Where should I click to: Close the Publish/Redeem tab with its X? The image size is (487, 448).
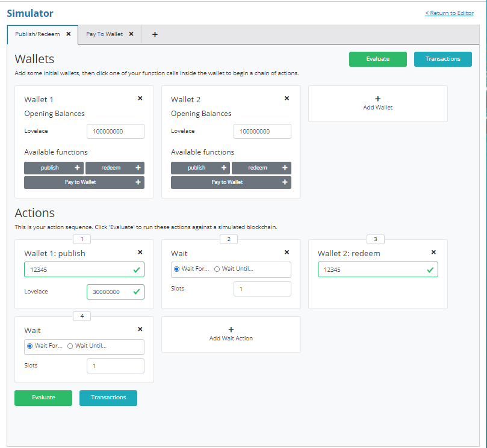(x=69, y=34)
